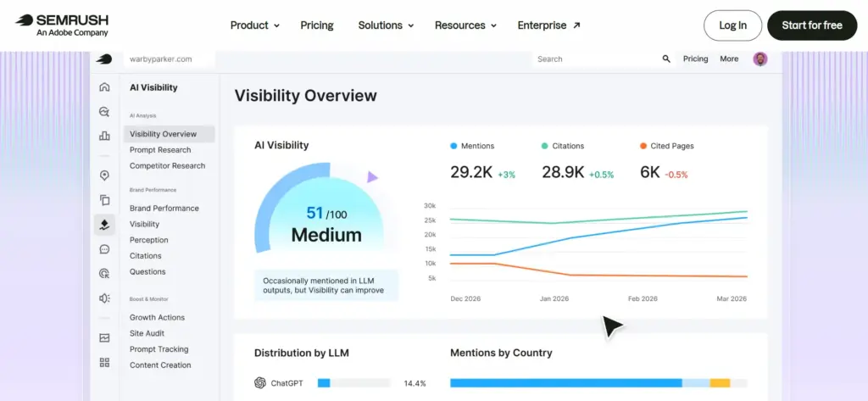The width and height of the screenshot is (868, 401).
Task: Open the Citations sidebar item
Action: [145, 256]
